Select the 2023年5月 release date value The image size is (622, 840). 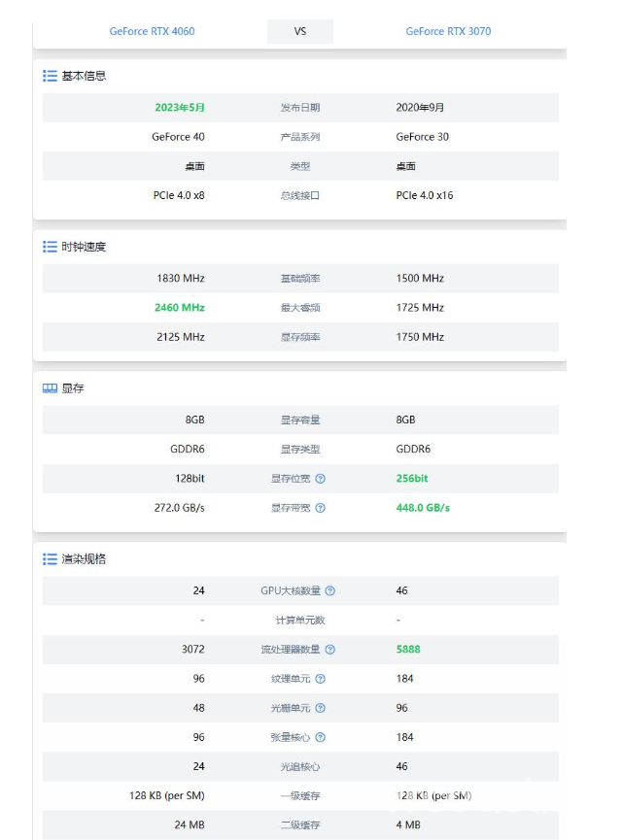point(180,107)
